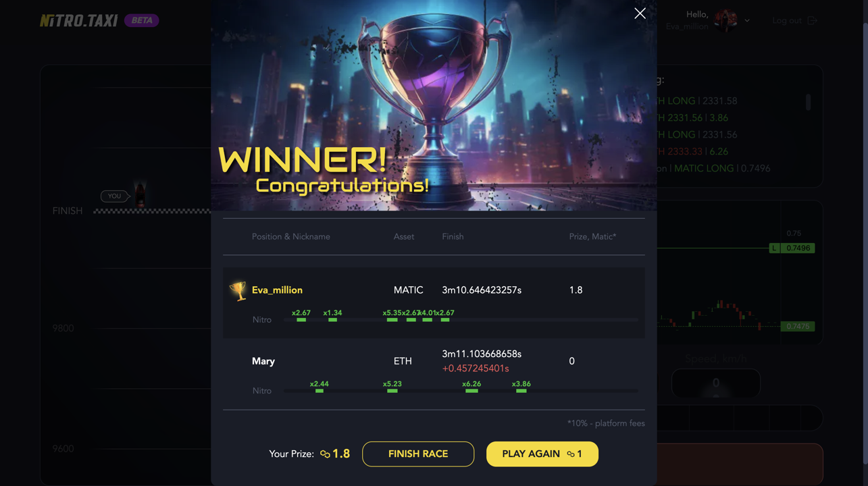
Task: Close the winner dialog with the X
Action: coord(640,13)
